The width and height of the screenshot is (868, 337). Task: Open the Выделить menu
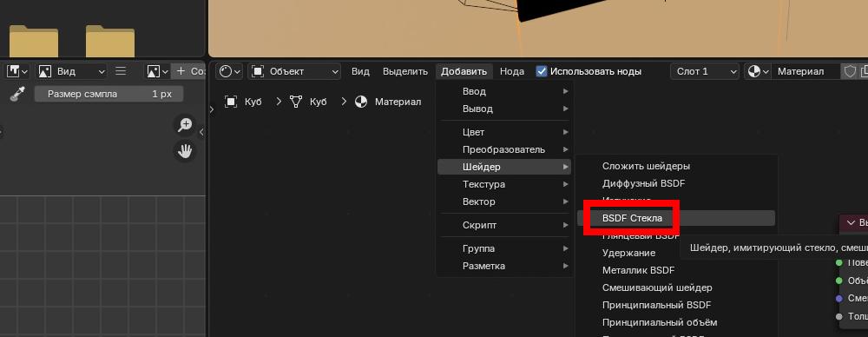(x=405, y=71)
